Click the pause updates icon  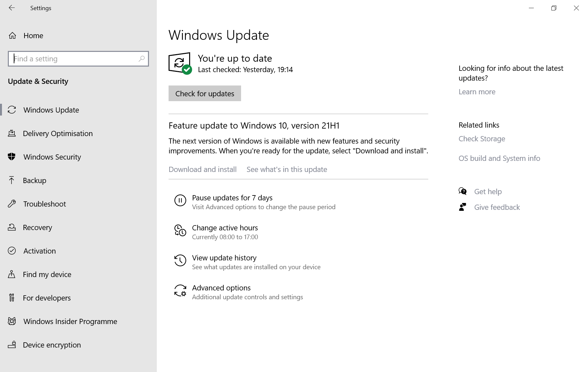(180, 200)
